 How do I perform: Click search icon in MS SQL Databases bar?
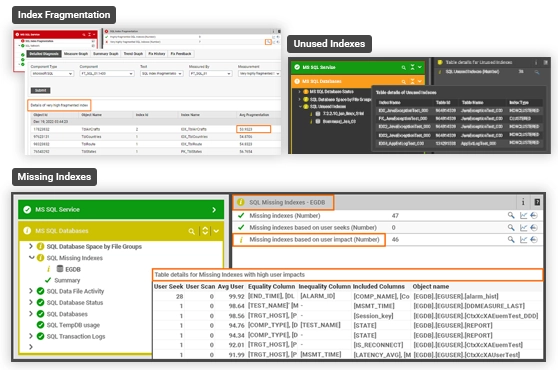pos(191,231)
